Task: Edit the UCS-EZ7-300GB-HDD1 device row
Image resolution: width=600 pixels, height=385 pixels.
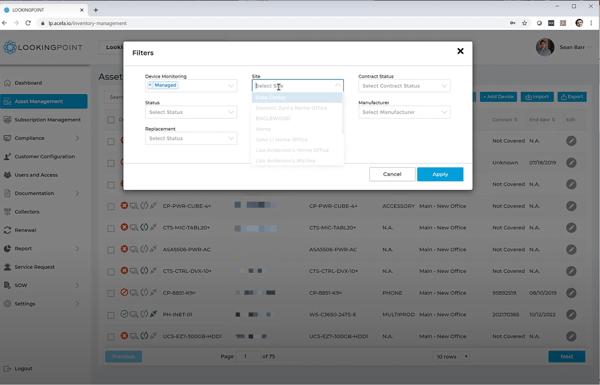Action: pyautogui.click(x=571, y=336)
